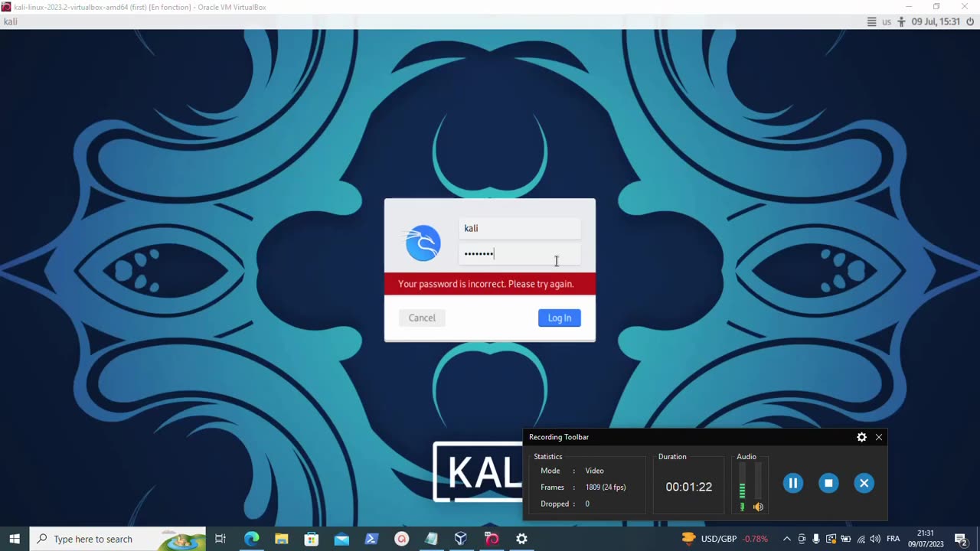Click the blue X cancel recording button
The width and height of the screenshot is (980, 551).
(x=864, y=483)
